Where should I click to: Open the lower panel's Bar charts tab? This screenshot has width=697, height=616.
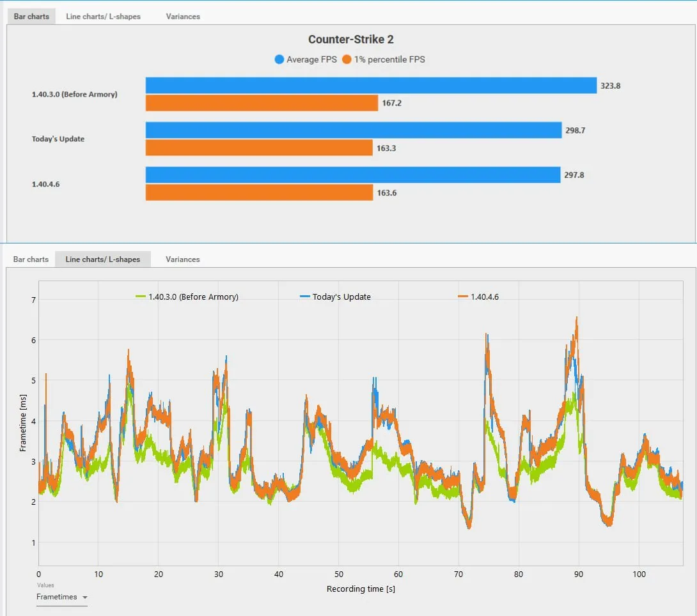click(x=31, y=259)
